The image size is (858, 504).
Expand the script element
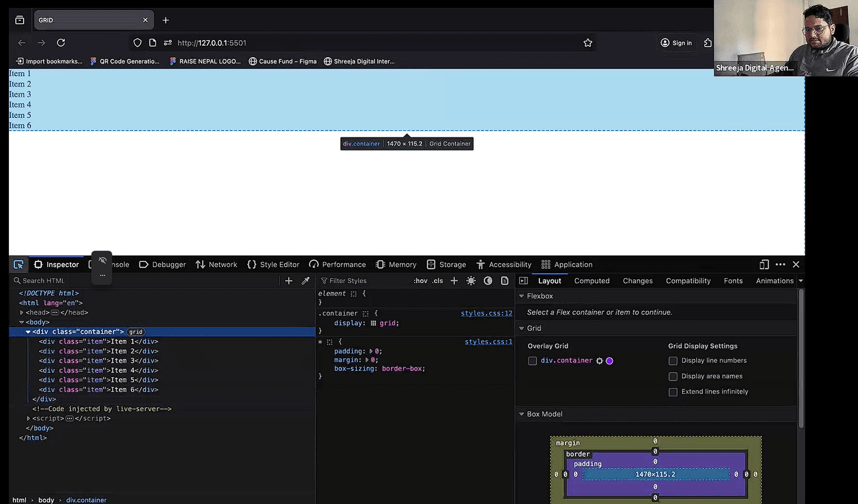click(x=28, y=418)
